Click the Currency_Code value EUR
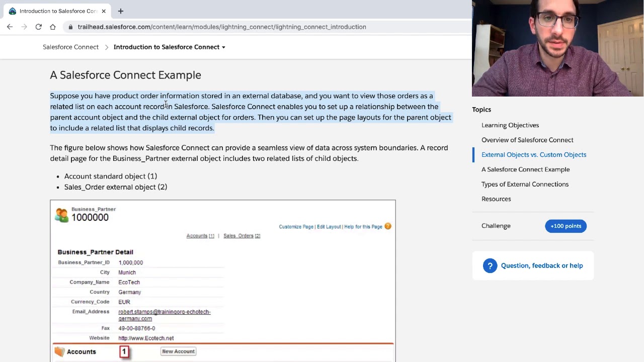Image resolution: width=644 pixels, height=362 pixels. [124, 302]
